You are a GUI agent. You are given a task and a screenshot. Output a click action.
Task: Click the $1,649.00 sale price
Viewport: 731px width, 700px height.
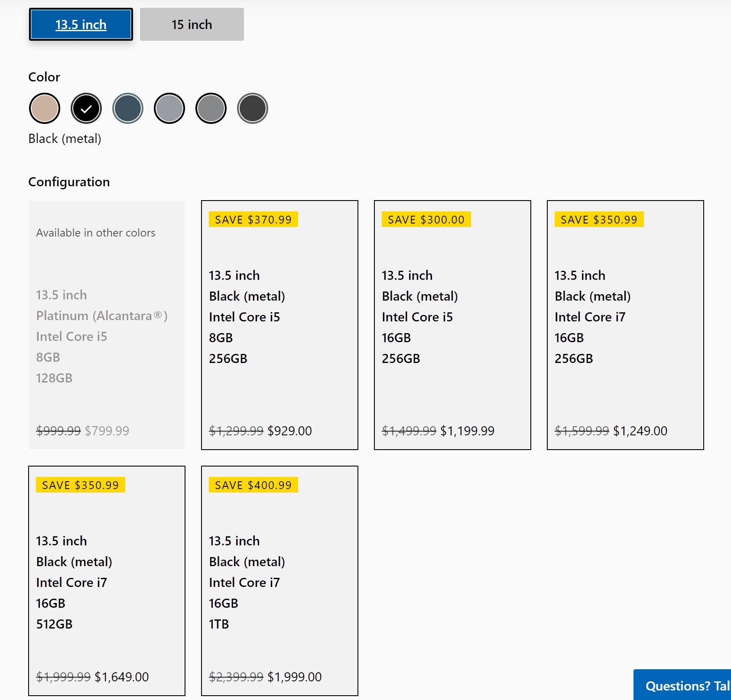(122, 677)
